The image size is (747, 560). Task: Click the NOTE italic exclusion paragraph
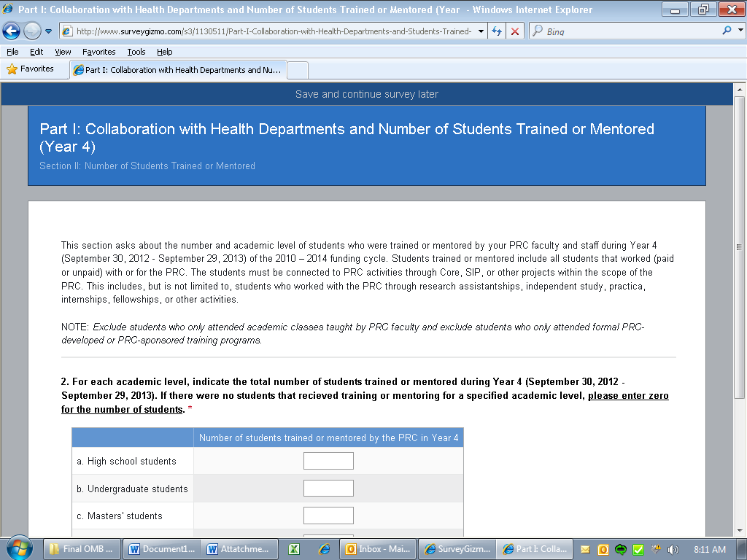click(352, 333)
